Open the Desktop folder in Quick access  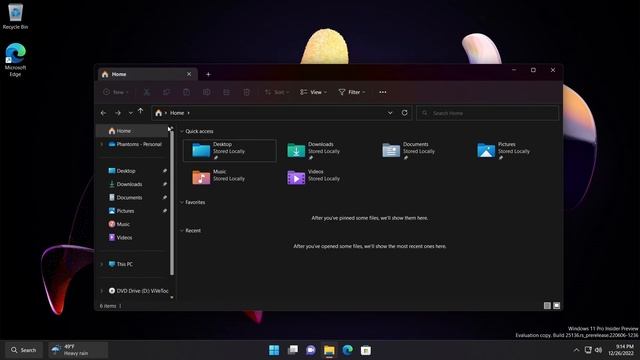click(x=229, y=150)
